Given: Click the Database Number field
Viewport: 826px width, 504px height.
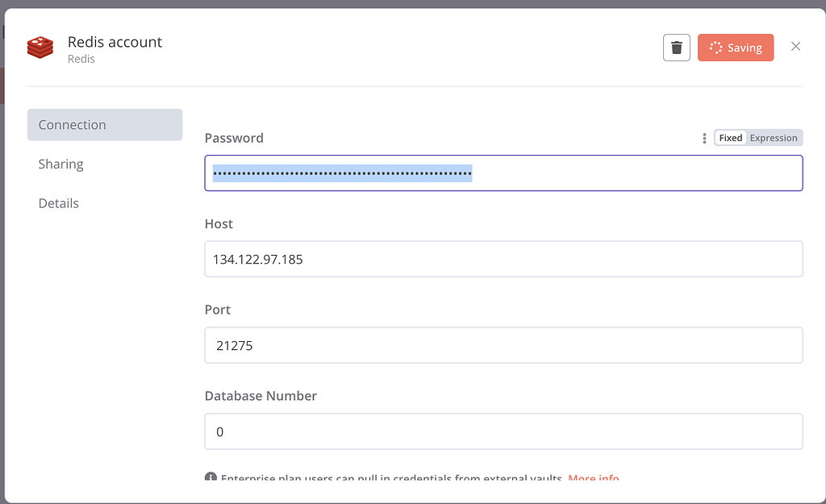Looking at the screenshot, I should coord(503,432).
